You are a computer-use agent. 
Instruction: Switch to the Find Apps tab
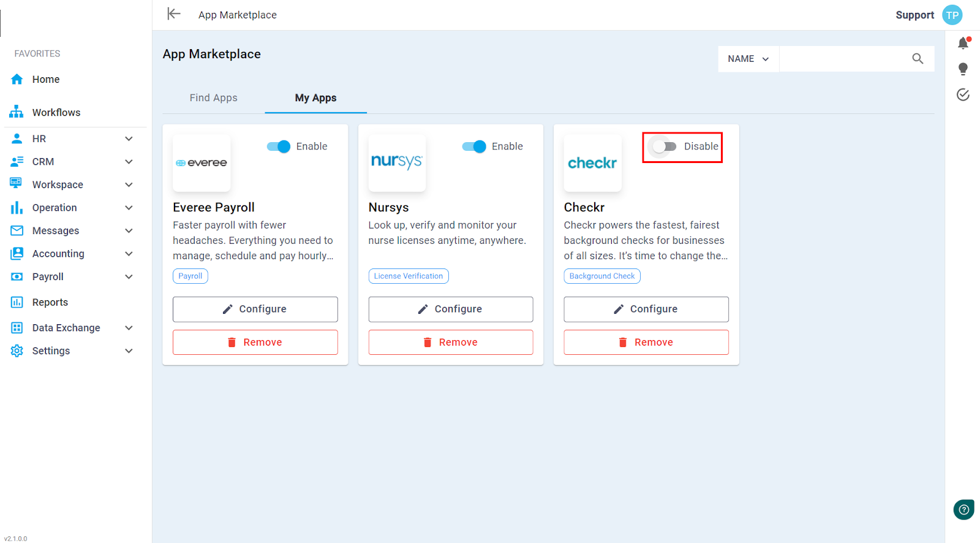pos(213,98)
